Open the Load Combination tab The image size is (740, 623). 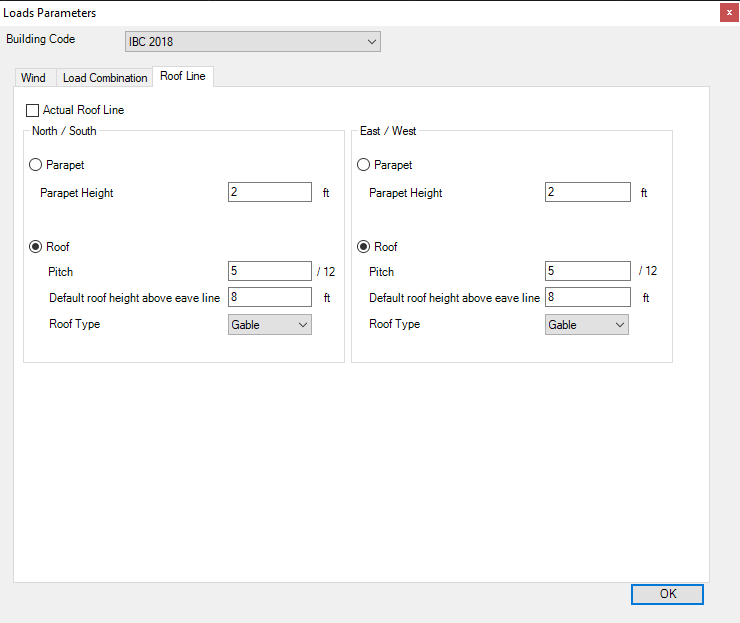[x=105, y=78]
